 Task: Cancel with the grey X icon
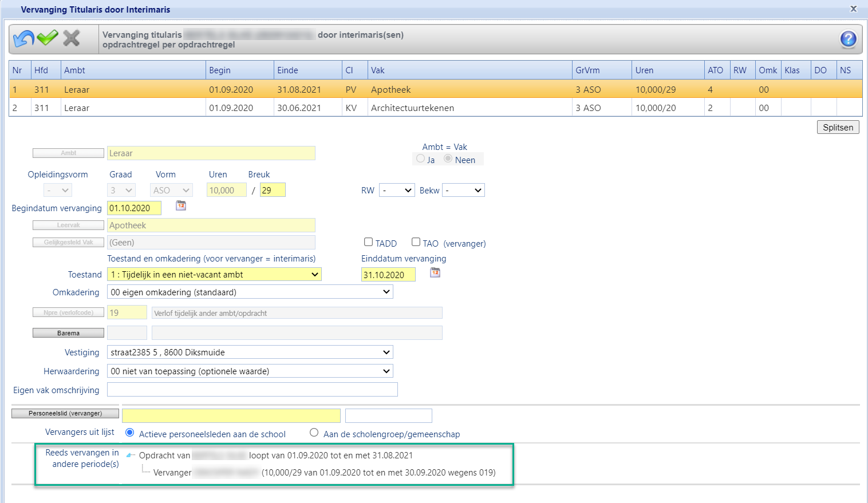tap(72, 38)
